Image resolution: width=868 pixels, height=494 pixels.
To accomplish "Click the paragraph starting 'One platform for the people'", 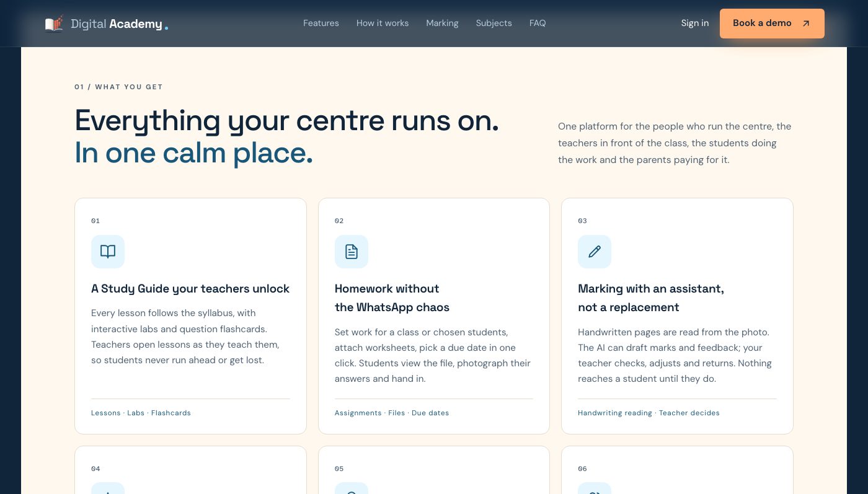I will coord(675,143).
